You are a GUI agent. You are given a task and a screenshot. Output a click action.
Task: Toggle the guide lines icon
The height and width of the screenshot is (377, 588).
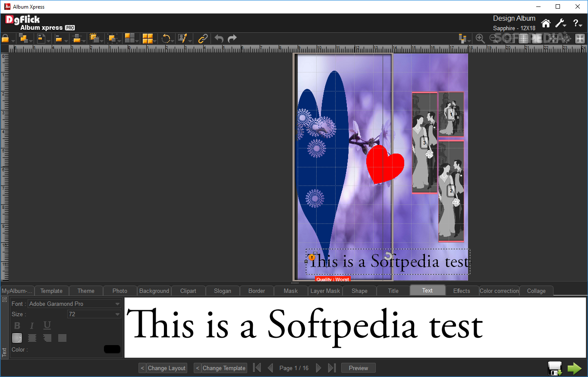(x=510, y=39)
